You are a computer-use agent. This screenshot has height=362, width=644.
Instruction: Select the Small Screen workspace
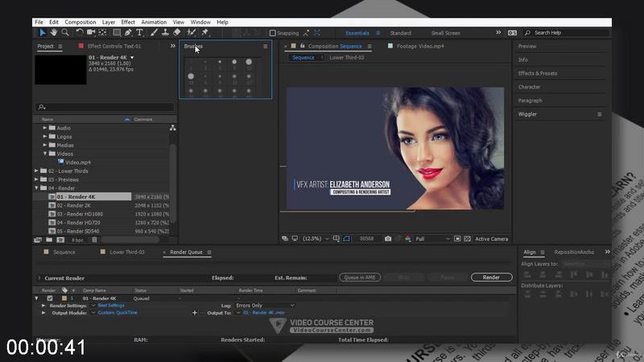[x=445, y=33]
